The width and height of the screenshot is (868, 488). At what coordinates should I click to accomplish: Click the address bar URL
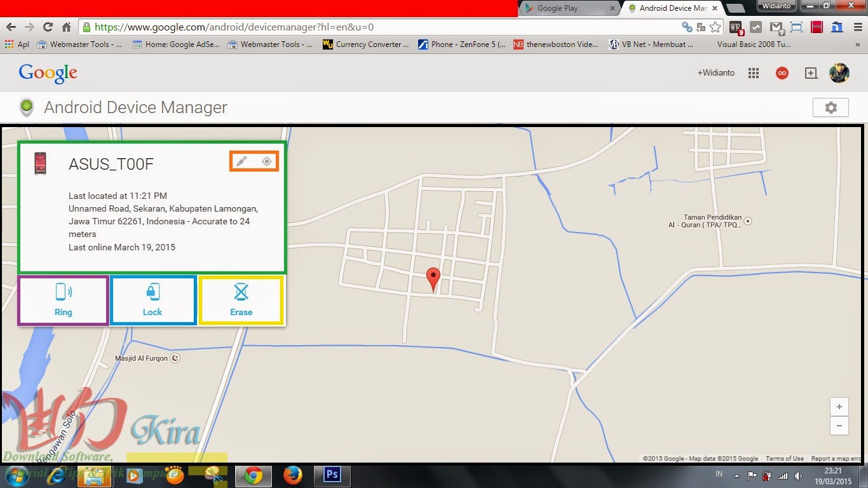(x=234, y=27)
